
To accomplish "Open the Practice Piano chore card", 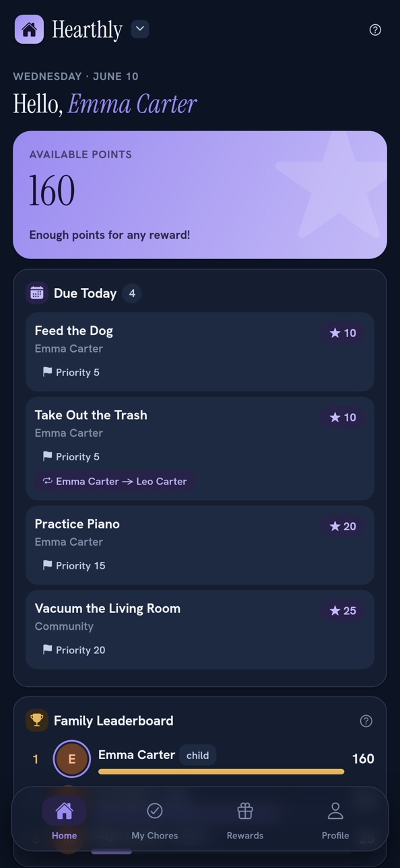I will (x=200, y=545).
